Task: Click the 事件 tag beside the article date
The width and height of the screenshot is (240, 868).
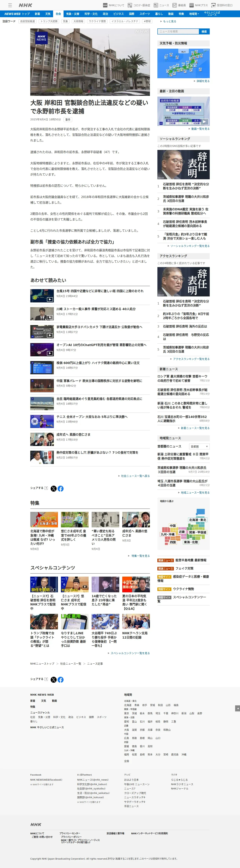Action: pyautogui.click(x=68, y=120)
